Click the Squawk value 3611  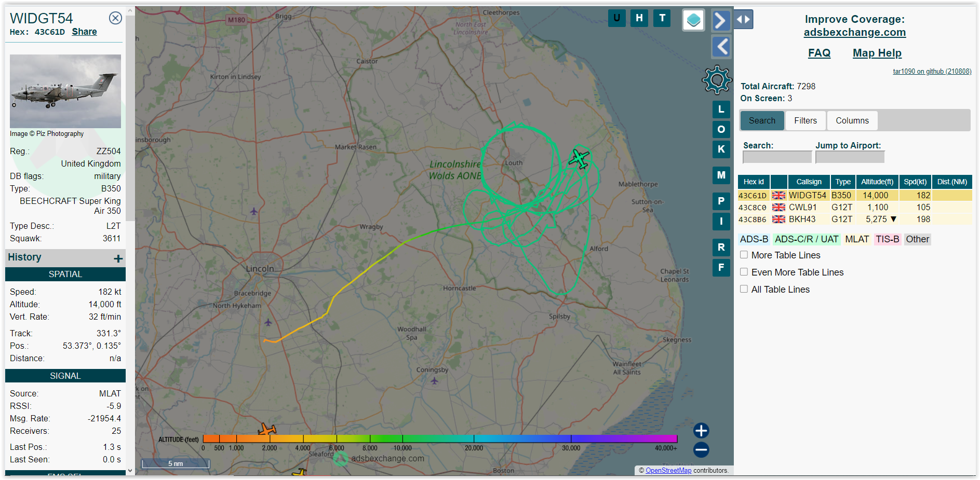(112, 239)
